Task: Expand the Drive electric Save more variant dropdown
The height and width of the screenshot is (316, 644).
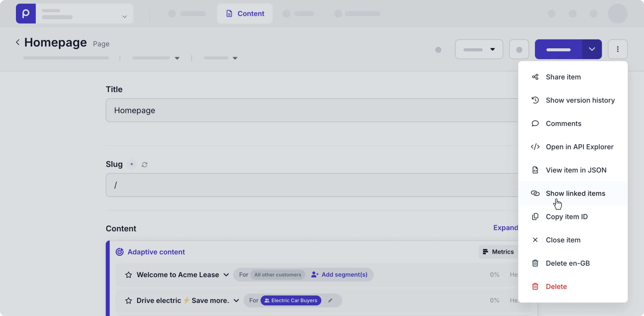Action: coord(236,300)
